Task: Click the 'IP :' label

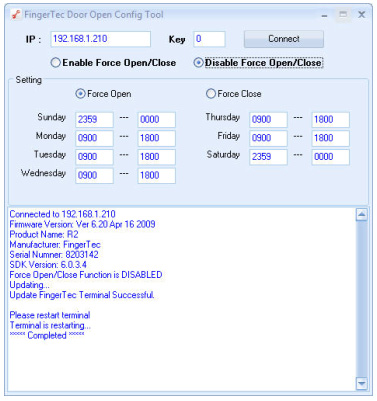Action: 33,40
